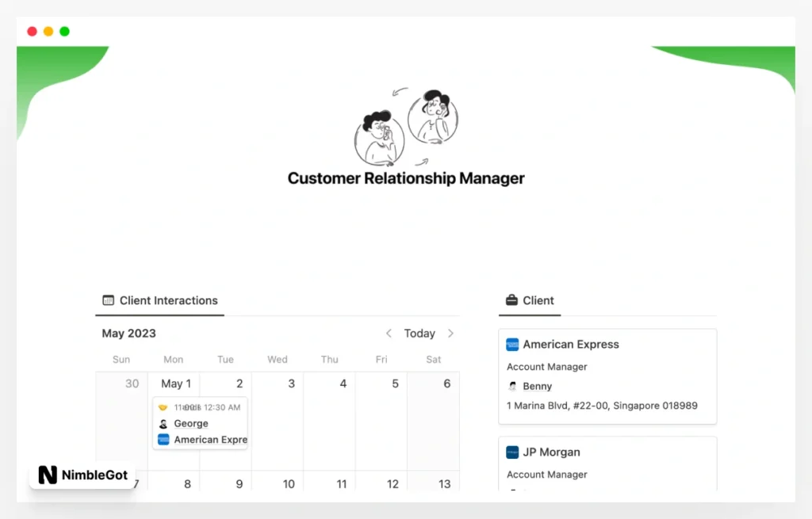Go to previous month with left chevron

[x=389, y=334]
